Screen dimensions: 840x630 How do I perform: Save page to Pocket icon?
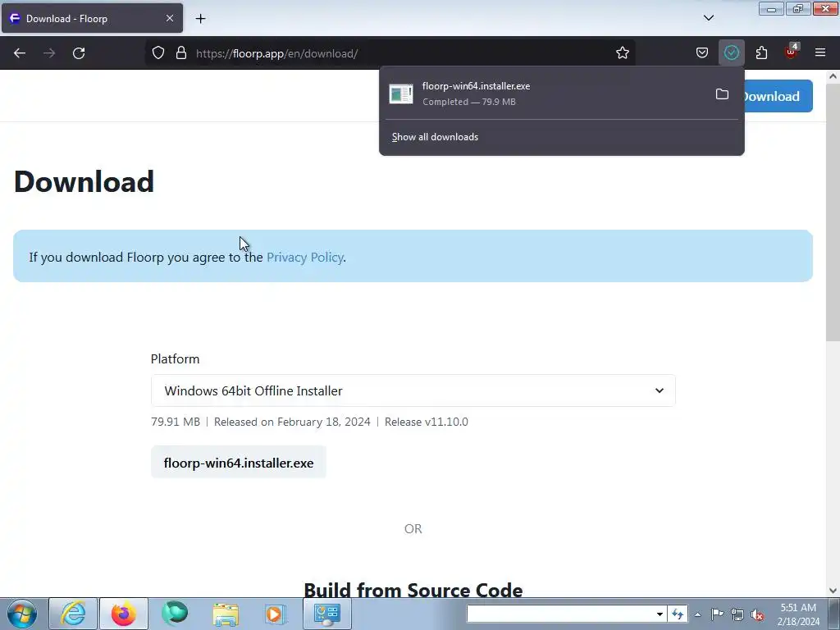pyautogui.click(x=702, y=53)
